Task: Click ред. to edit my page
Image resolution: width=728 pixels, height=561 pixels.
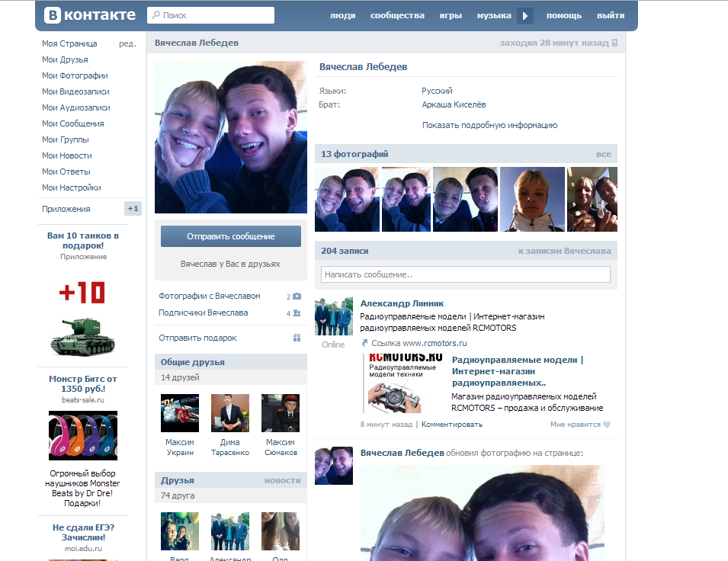Action: (x=127, y=43)
